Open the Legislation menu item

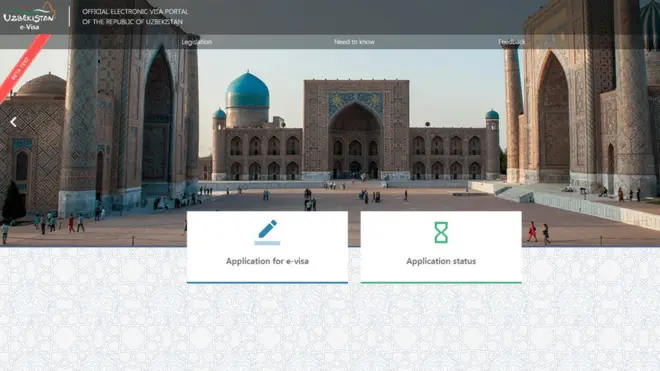click(x=197, y=42)
